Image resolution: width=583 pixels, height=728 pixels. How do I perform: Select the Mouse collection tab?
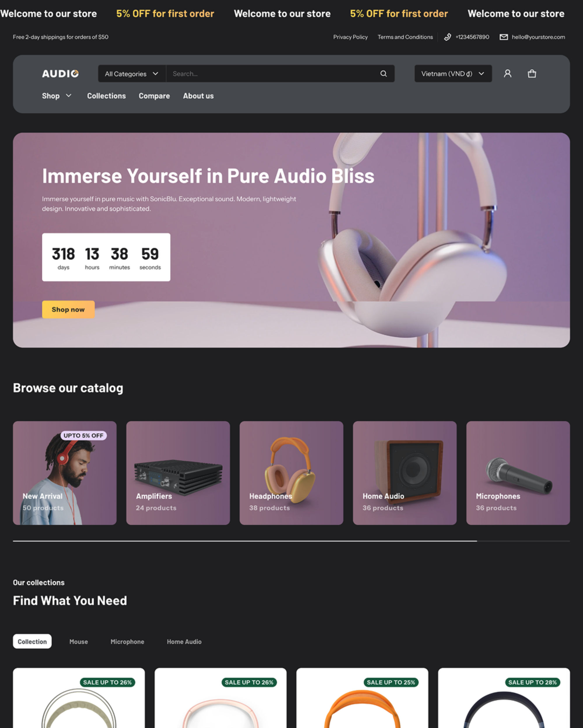79,642
